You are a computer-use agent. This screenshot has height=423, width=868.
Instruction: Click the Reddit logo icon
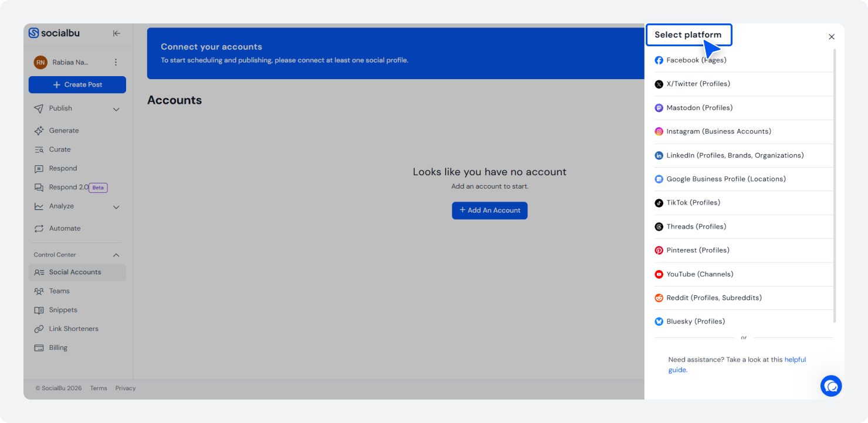tap(659, 298)
